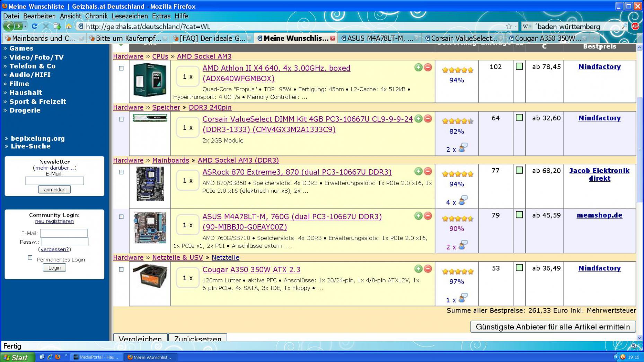Toggle the green price checkbox next to ab 32,60
The width and height of the screenshot is (644, 362).
tap(519, 117)
